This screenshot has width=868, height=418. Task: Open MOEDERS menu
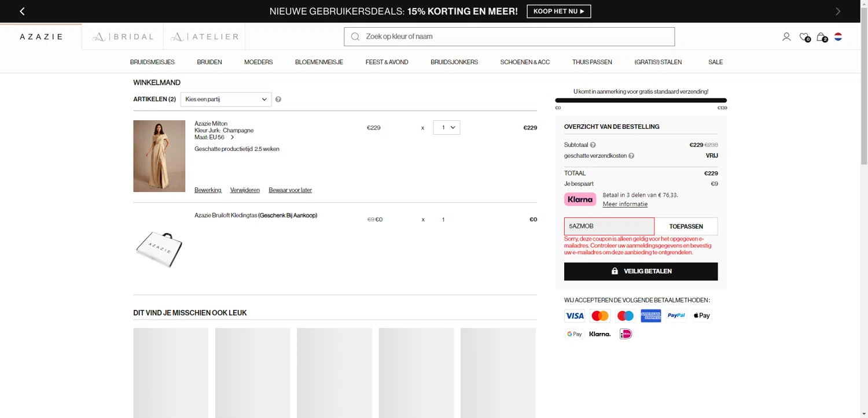(x=258, y=62)
